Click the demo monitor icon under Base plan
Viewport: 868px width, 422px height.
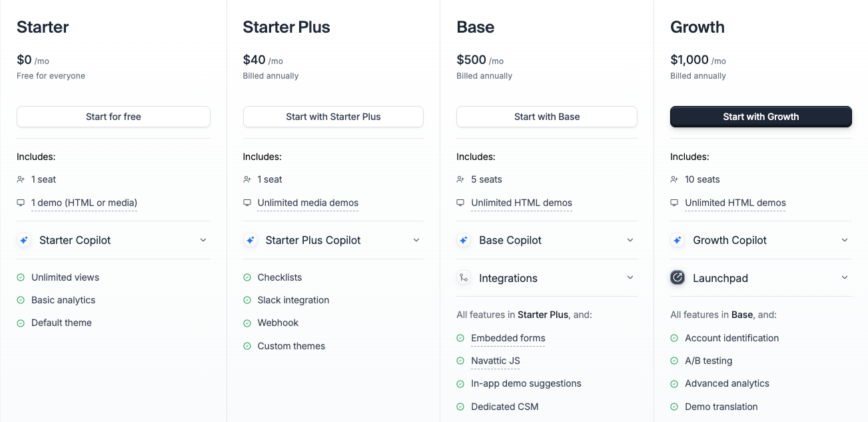point(460,203)
